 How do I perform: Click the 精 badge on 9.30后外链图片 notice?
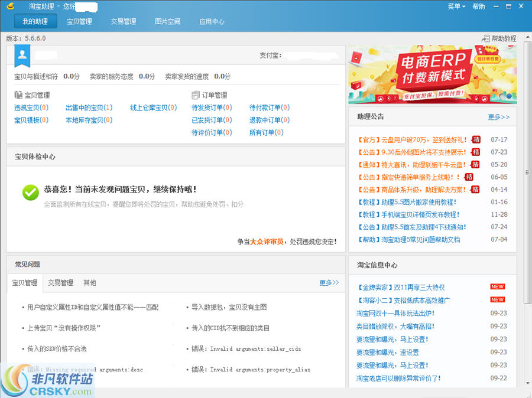coord(476,152)
